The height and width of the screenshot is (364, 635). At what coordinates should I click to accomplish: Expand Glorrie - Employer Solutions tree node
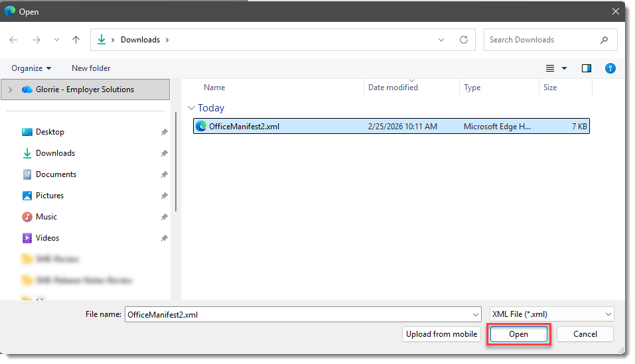click(x=11, y=90)
